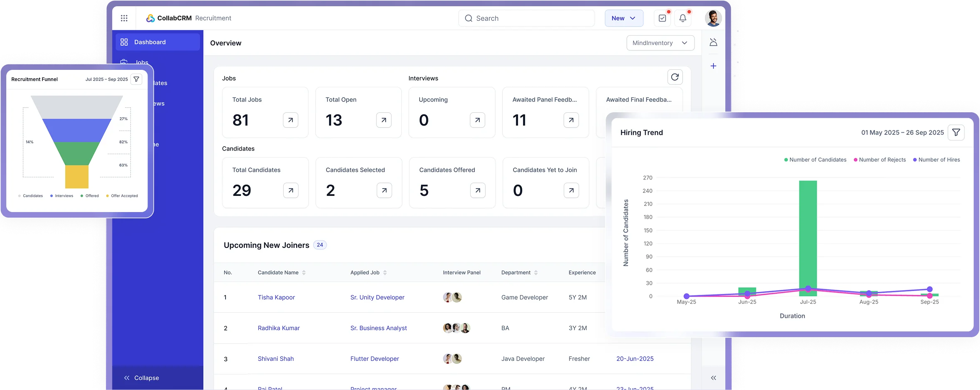980x390 pixels.
Task: Open the notifications bell
Action: point(683,18)
